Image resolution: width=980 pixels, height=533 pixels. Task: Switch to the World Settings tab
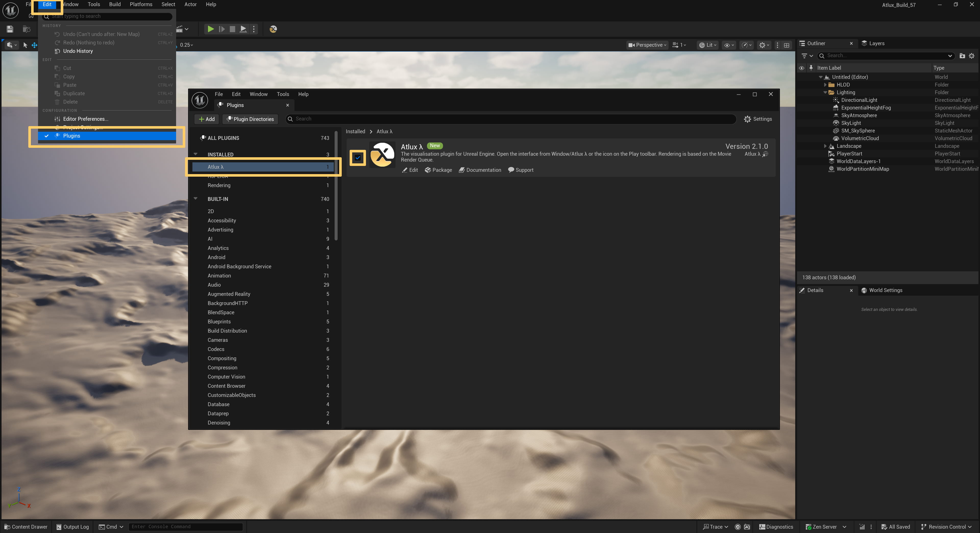885,290
